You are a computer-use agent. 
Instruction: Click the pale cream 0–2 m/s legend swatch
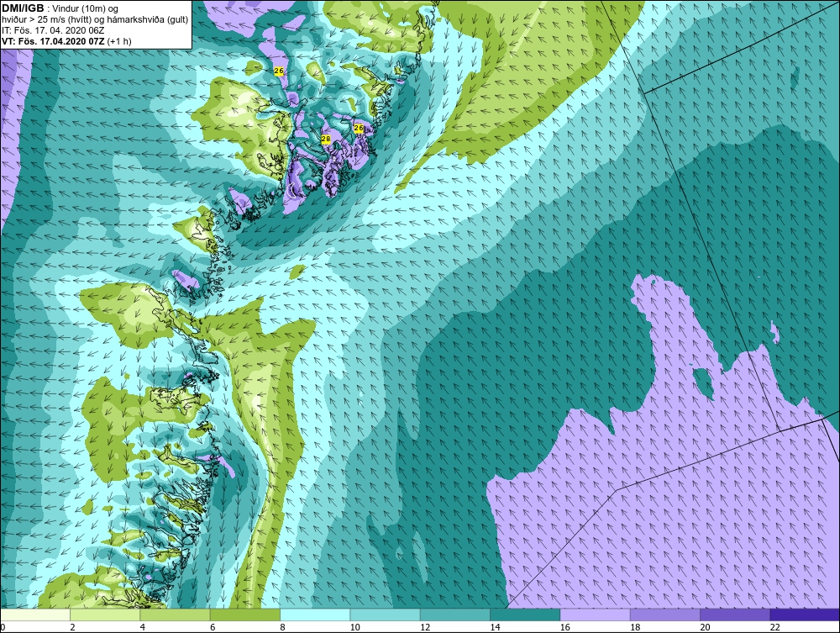[35, 615]
